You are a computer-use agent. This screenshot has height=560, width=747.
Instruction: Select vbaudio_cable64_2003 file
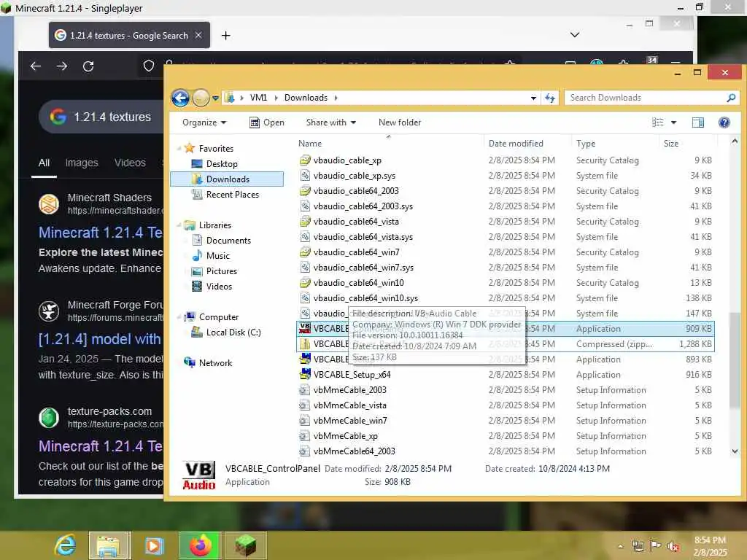point(356,191)
